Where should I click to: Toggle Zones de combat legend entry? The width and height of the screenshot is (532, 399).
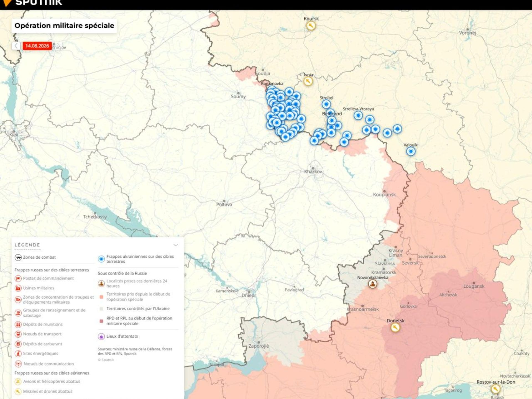pos(35,257)
